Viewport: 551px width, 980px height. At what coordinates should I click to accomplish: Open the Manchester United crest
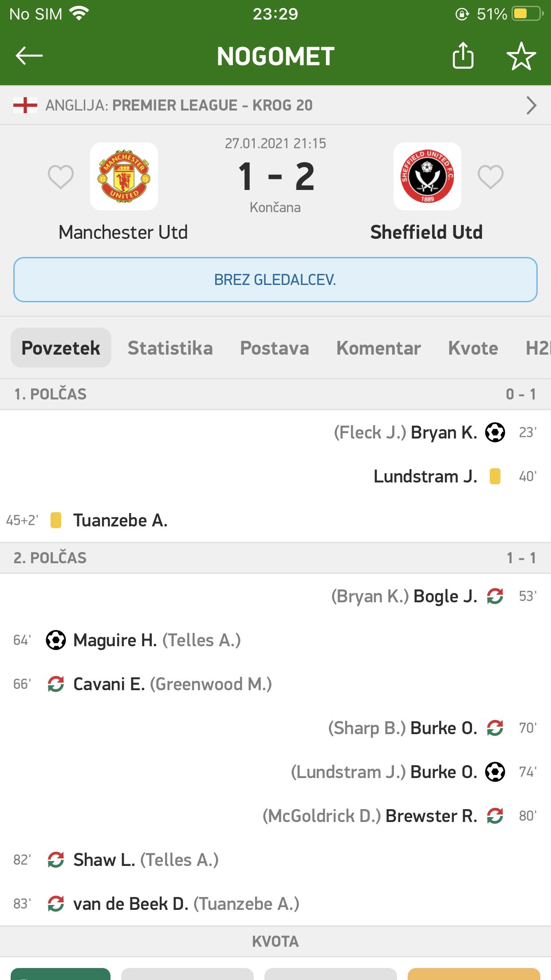point(124,176)
